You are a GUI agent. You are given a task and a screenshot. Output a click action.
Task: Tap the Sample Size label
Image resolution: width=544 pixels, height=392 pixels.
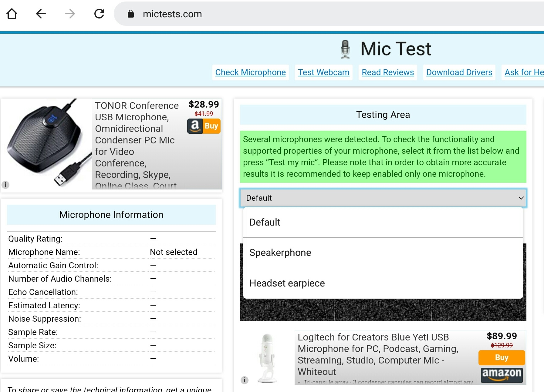[32, 345]
